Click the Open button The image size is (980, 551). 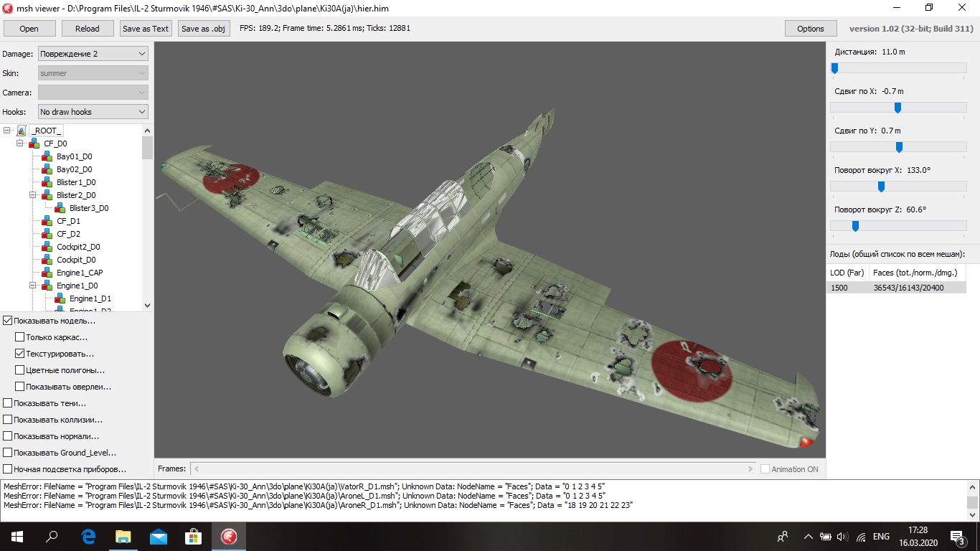(x=29, y=29)
